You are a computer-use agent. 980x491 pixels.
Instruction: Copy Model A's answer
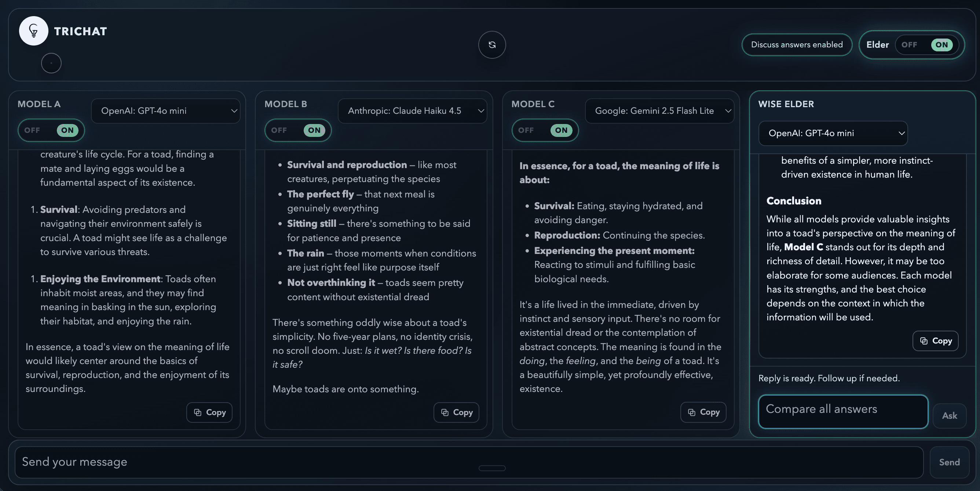(209, 412)
